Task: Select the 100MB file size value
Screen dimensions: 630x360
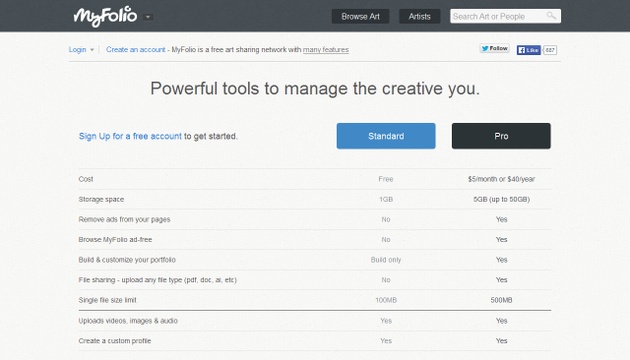Action: 386,300
